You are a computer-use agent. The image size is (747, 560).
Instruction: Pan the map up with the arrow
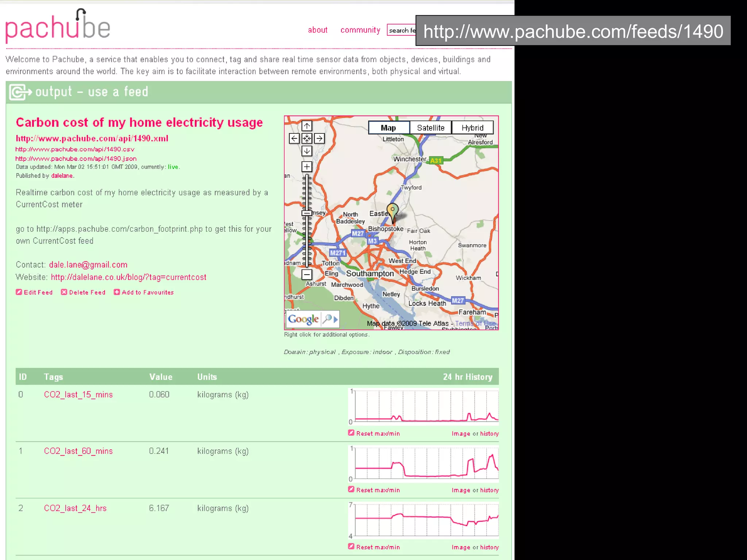(x=307, y=126)
